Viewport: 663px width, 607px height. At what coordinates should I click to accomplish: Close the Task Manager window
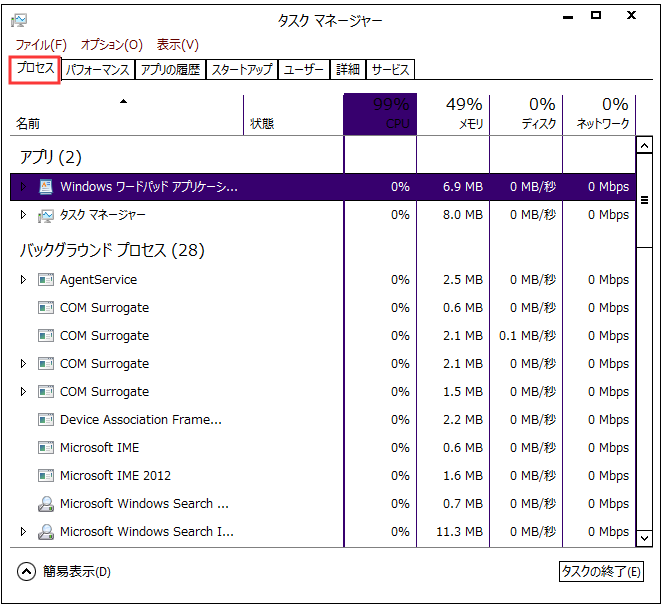point(631,15)
